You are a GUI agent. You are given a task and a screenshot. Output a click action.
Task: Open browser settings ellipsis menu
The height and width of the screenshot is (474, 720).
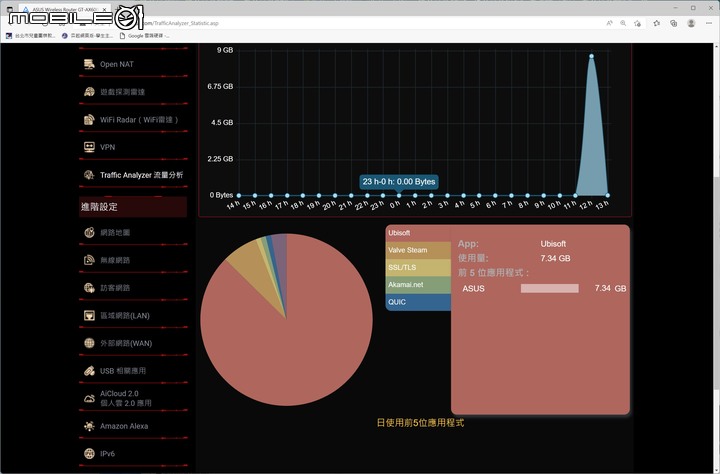pos(709,23)
